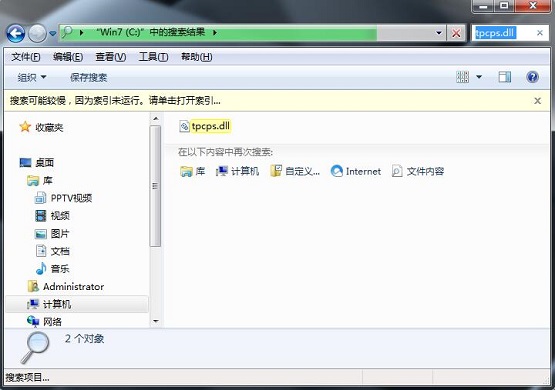
Task: Select 桌面 in the navigation tree
Action: tap(45, 163)
